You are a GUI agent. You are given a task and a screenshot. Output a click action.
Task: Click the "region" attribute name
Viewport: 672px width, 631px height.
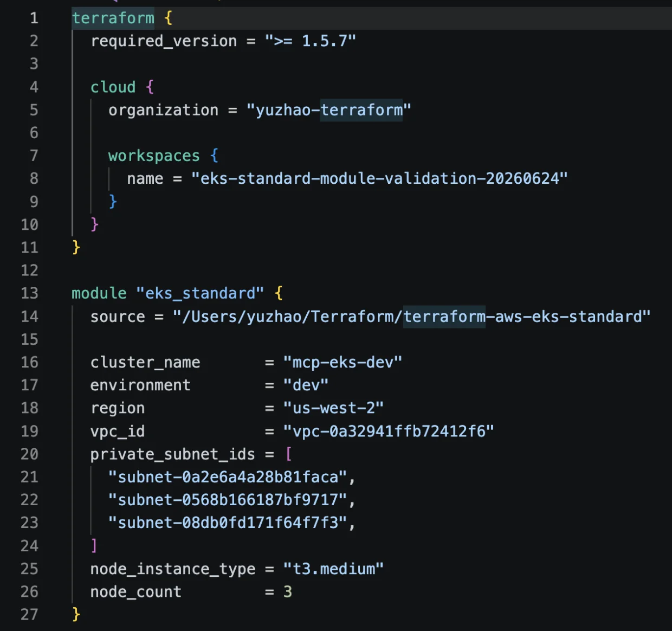click(x=118, y=408)
